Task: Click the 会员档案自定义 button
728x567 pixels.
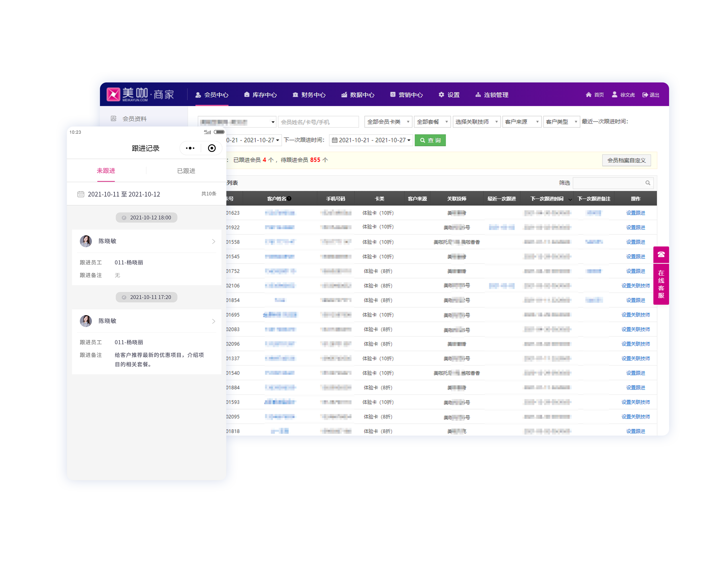Action: coord(626,160)
